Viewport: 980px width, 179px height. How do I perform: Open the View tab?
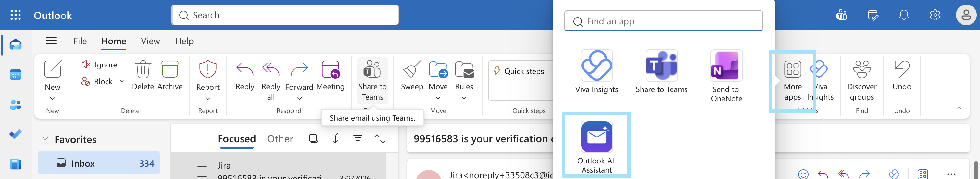point(150,41)
